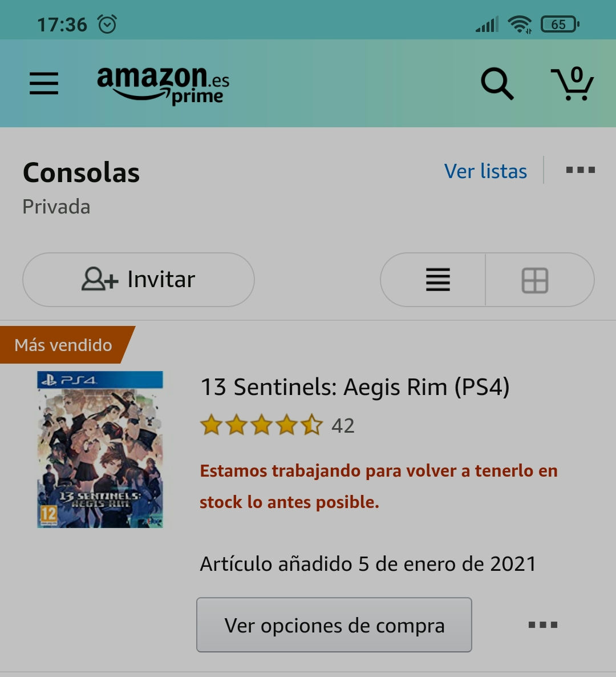The height and width of the screenshot is (677, 616).
Task: Tap the search magnifier icon
Action: 497,84
